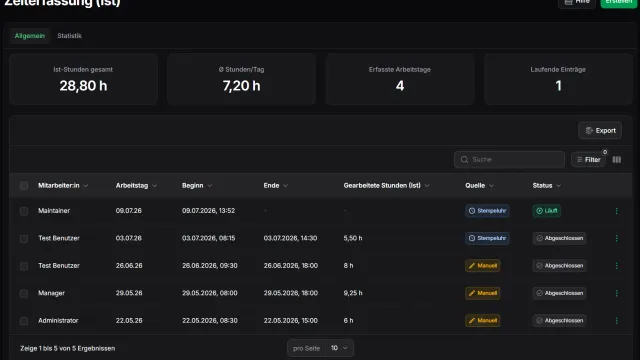Screen dimensions: 640x360
Task: Open row menu for Administrator entry
Action: point(616,320)
